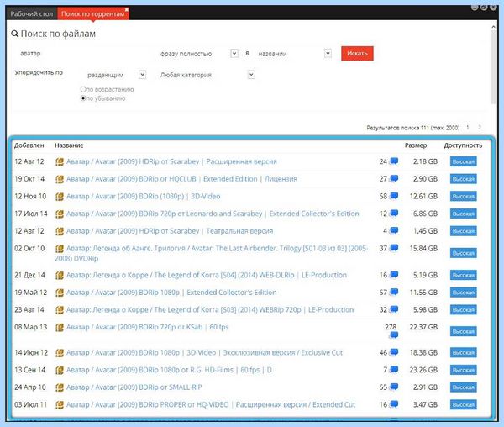Focus the search field containing аватар
This screenshot has height=427, width=504.
pyautogui.click(x=85, y=54)
